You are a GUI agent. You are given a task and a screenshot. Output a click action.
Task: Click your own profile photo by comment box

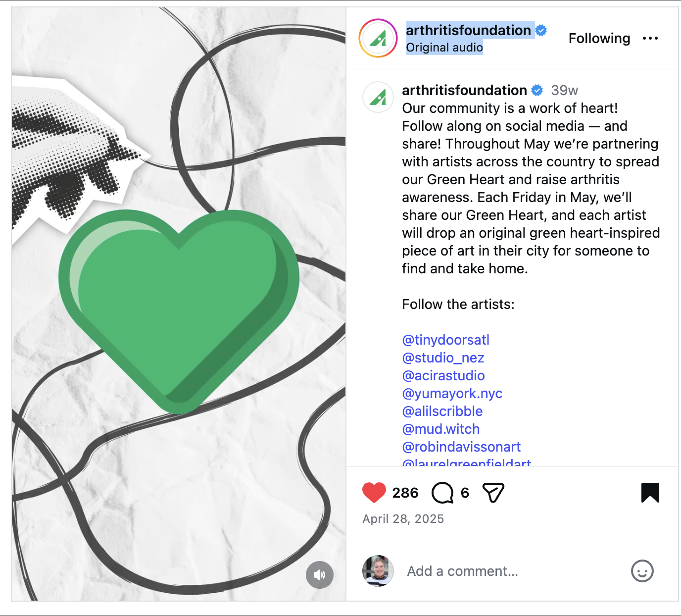(x=378, y=571)
